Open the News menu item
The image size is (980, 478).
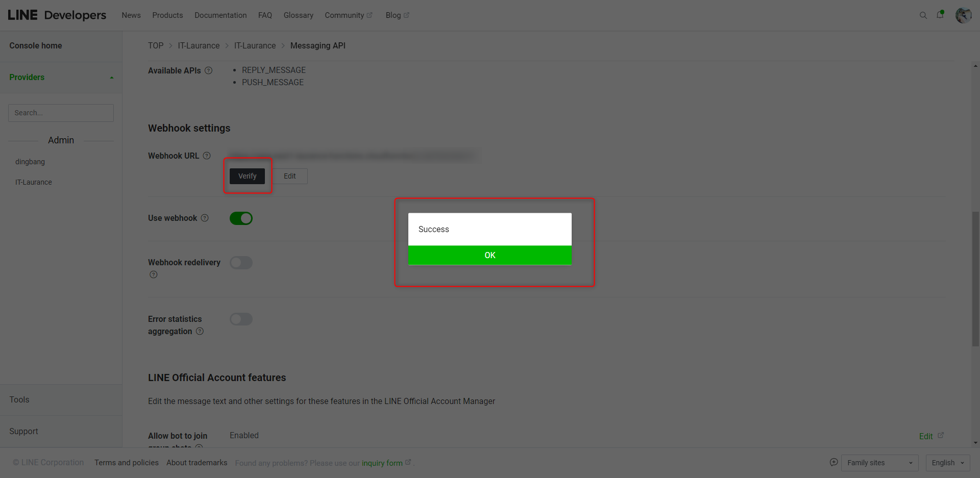click(x=131, y=15)
